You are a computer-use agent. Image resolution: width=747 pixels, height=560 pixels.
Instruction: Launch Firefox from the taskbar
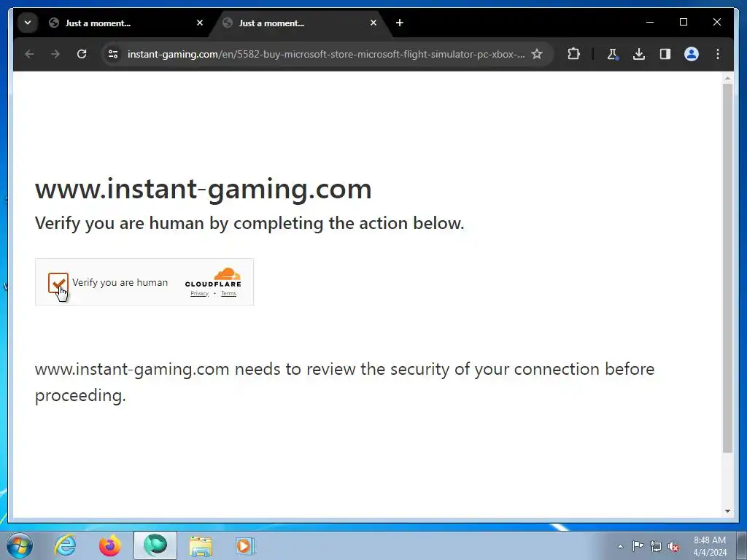tap(110, 545)
